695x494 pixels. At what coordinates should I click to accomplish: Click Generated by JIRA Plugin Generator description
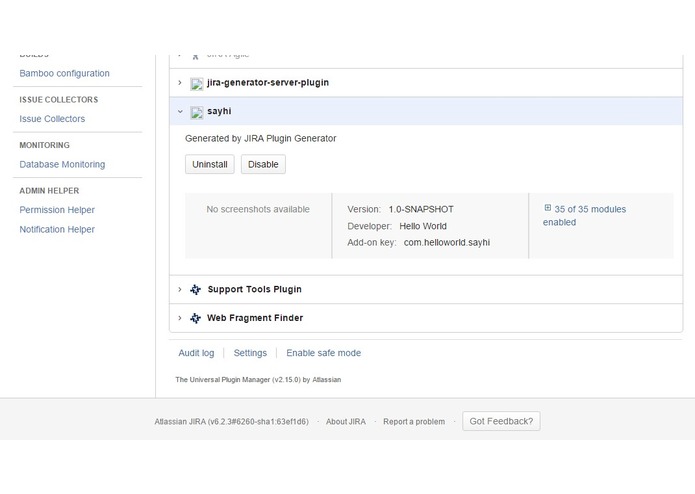pyautogui.click(x=261, y=139)
